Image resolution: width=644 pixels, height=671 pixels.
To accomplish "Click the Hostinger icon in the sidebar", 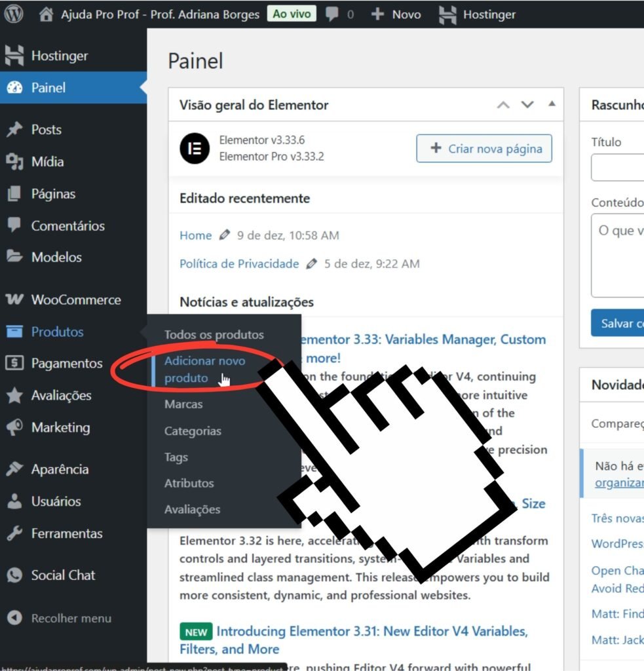I will coord(14,56).
